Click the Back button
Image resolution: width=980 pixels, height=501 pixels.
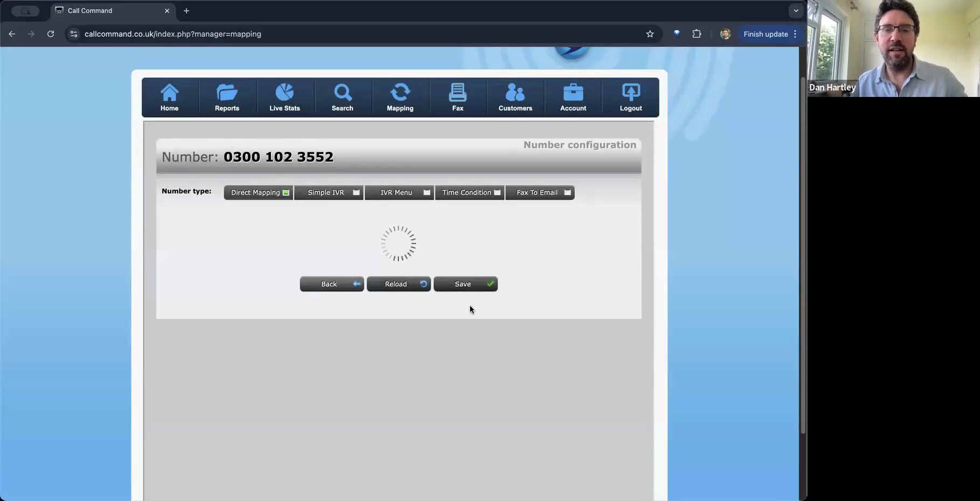click(x=332, y=284)
